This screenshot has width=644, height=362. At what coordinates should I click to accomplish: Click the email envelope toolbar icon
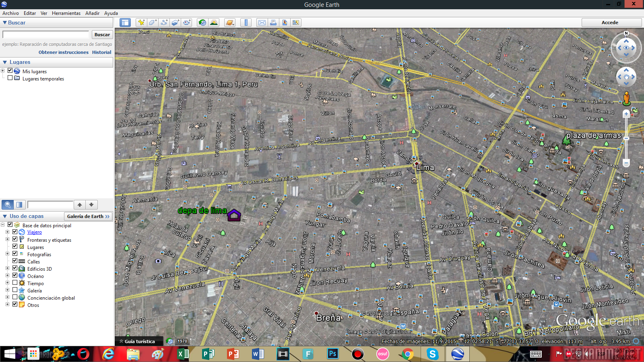point(262,23)
